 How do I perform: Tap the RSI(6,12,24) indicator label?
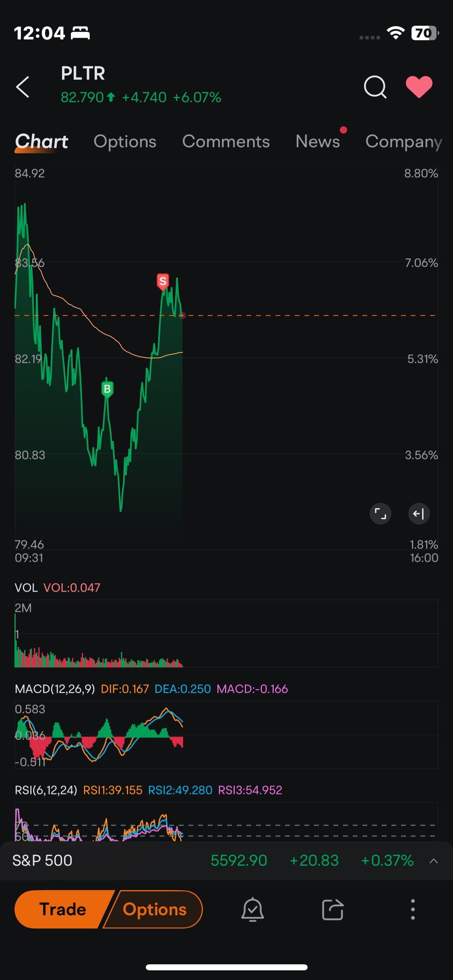point(46,790)
